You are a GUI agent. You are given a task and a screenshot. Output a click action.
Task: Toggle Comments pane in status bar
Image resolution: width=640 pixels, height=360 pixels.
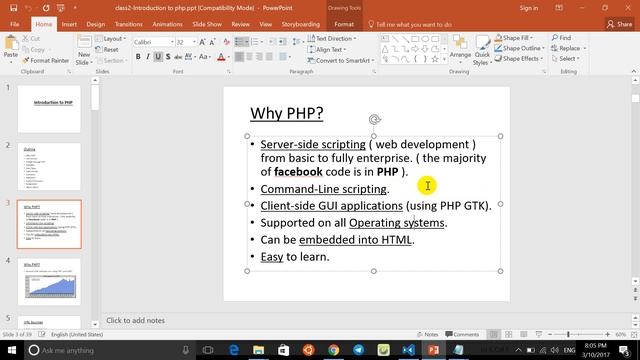(462, 334)
